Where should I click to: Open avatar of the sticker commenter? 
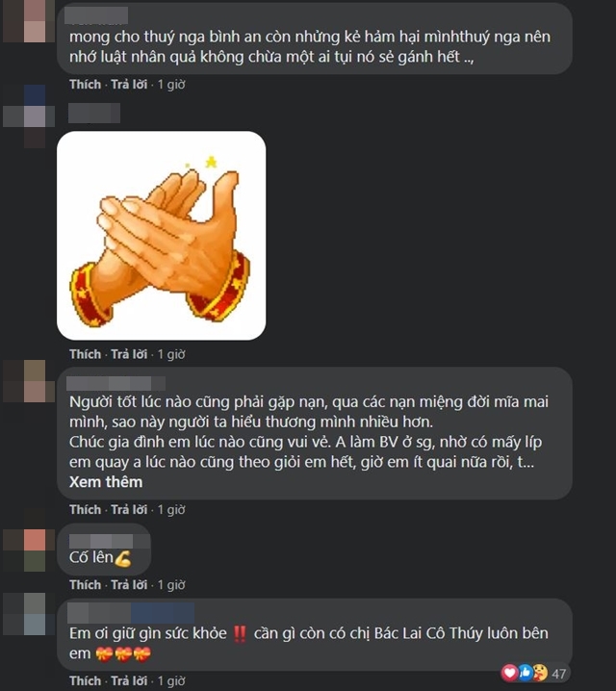pos(29,116)
